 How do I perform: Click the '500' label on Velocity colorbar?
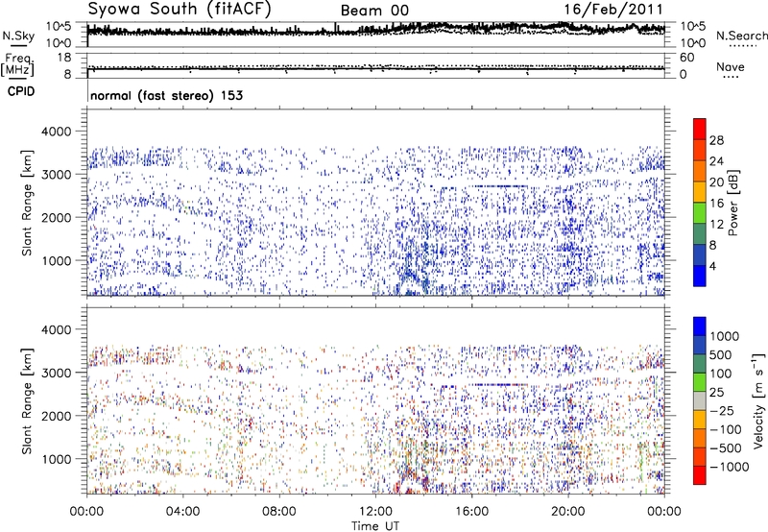click(x=721, y=354)
